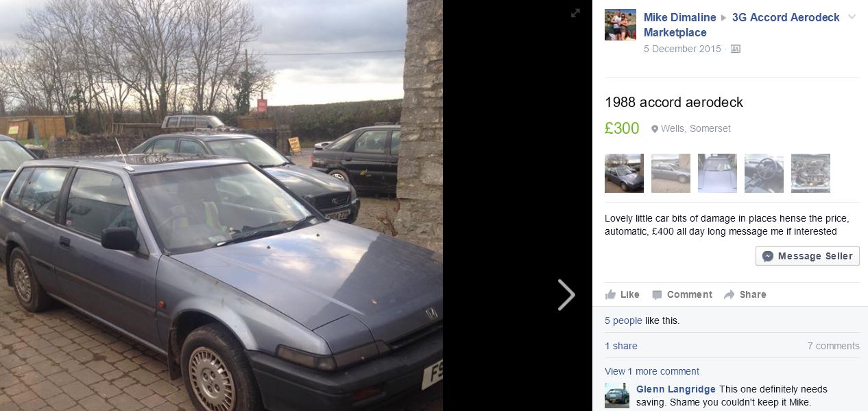The image size is (868, 411).
Task: Select the third thumbnail of boot interior
Action: pyautogui.click(x=717, y=173)
